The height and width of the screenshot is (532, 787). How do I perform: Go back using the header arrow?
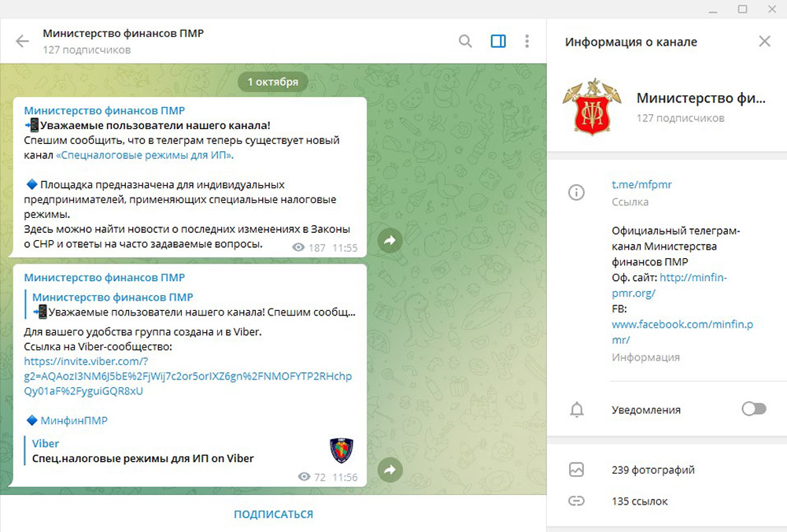23,41
